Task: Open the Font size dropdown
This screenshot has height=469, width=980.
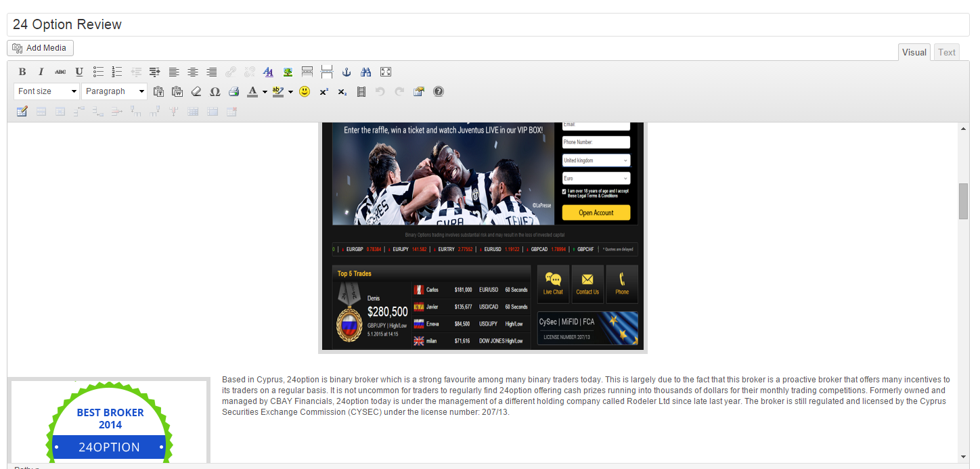Action: 47,91
